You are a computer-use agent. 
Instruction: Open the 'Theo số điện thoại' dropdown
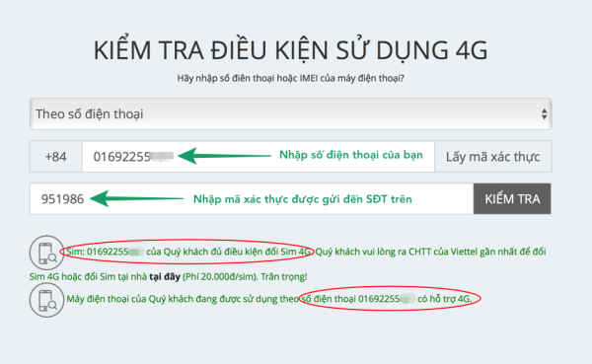click(x=291, y=114)
